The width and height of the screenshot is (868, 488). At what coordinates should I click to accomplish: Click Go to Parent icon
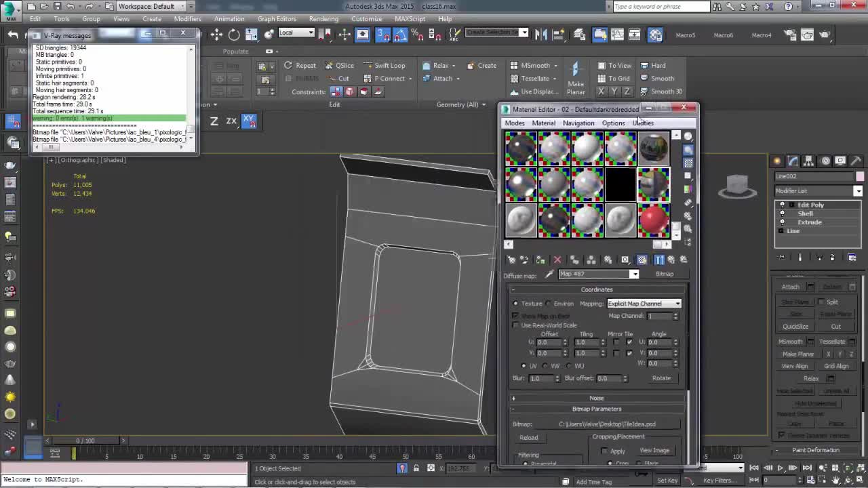tap(671, 260)
